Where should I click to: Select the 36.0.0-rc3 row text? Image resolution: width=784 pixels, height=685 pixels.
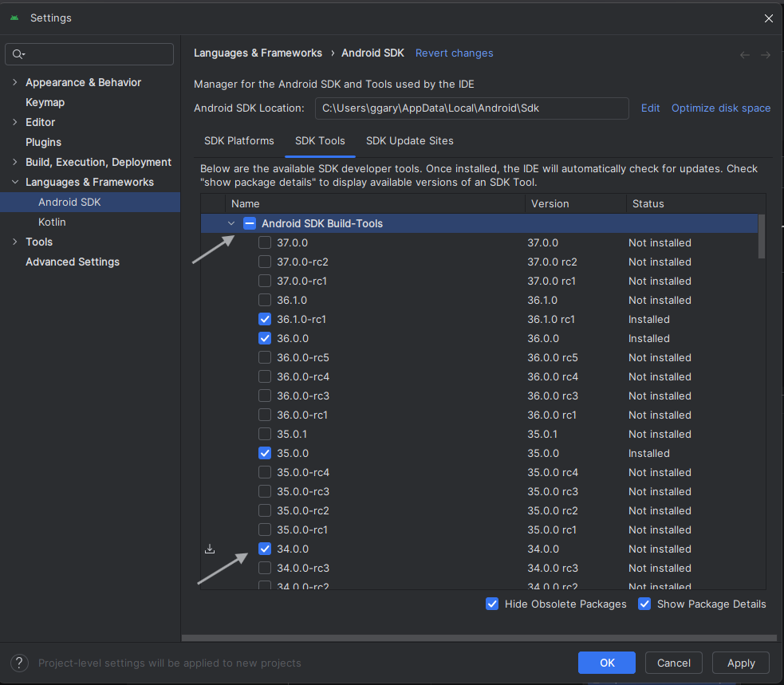pyautogui.click(x=303, y=396)
